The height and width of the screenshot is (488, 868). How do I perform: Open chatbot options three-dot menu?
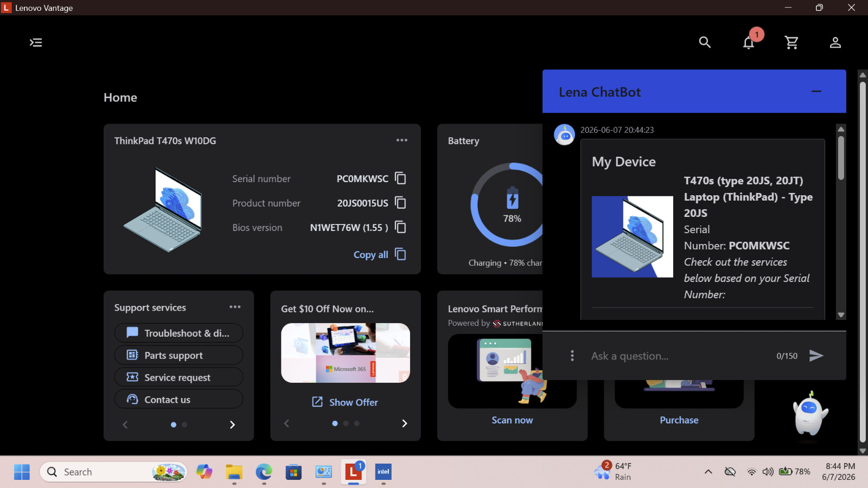[x=572, y=356]
